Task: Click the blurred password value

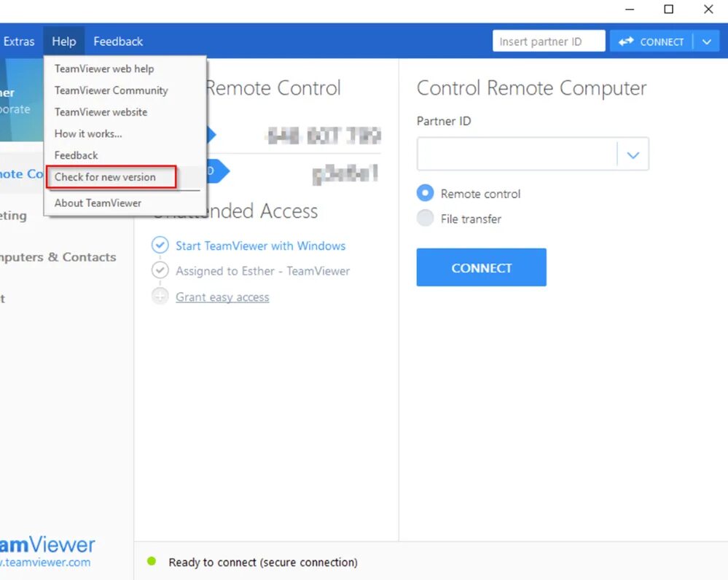Action: (345, 174)
